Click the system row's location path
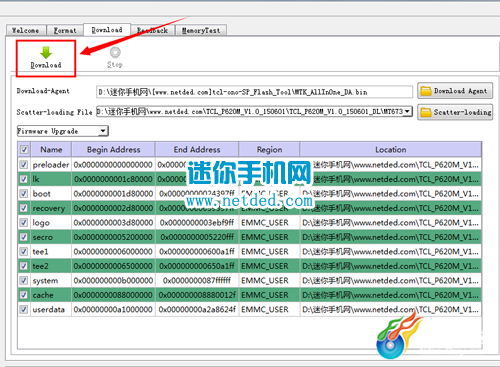 (390, 281)
